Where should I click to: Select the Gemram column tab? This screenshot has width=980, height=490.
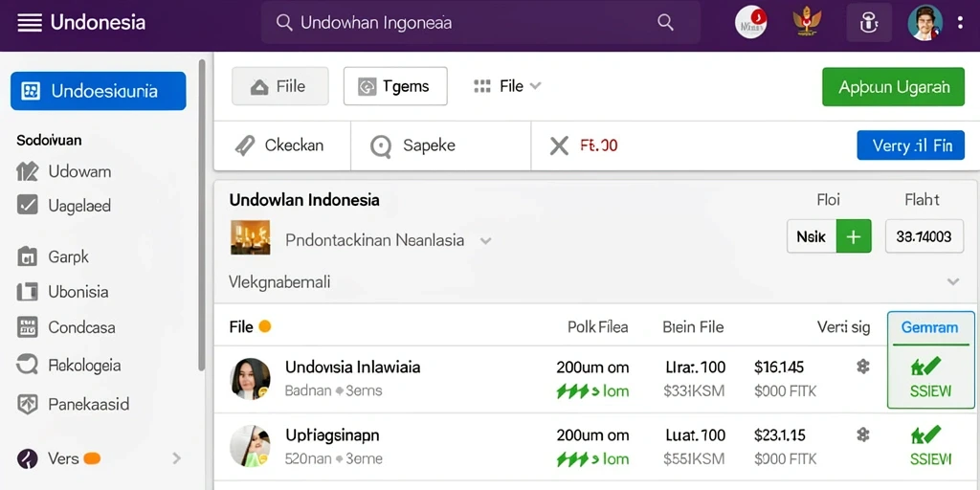pos(930,327)
